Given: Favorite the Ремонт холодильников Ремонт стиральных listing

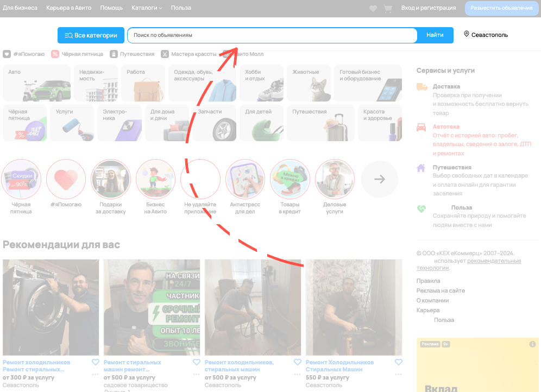Looking at the screenshot, I should pyautogui.click(x=95, y=362).
